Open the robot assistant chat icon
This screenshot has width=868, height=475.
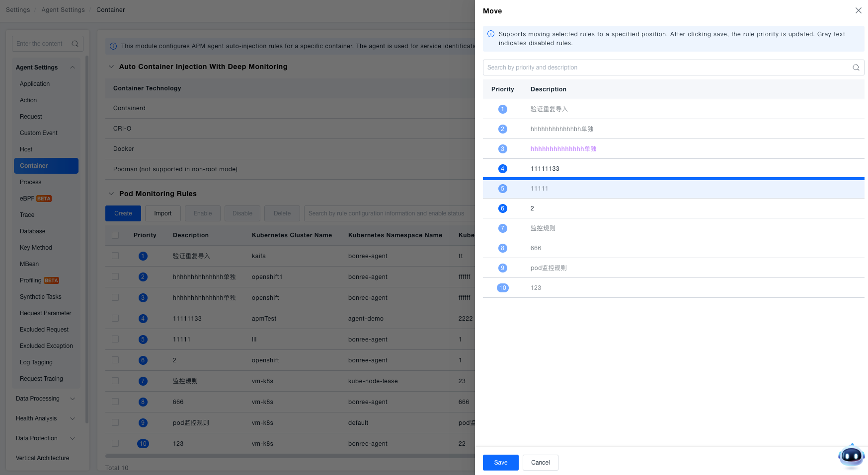click(851, 456)
